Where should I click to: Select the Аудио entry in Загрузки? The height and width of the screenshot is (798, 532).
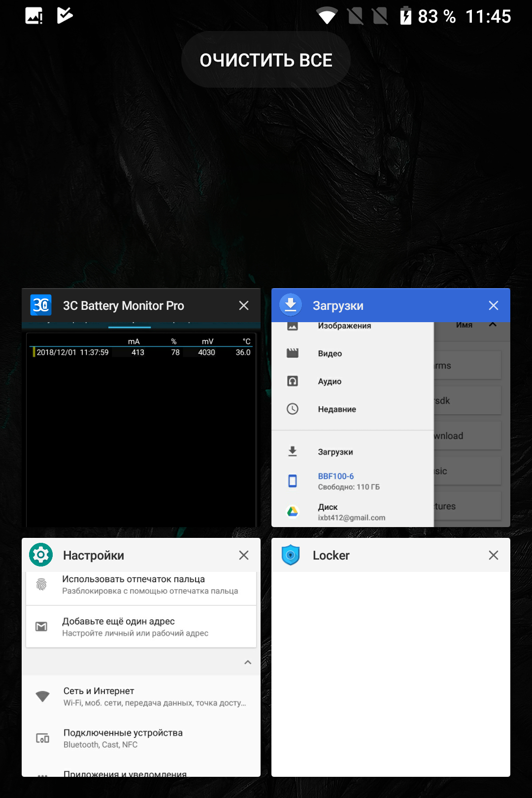tap(353, 381)
